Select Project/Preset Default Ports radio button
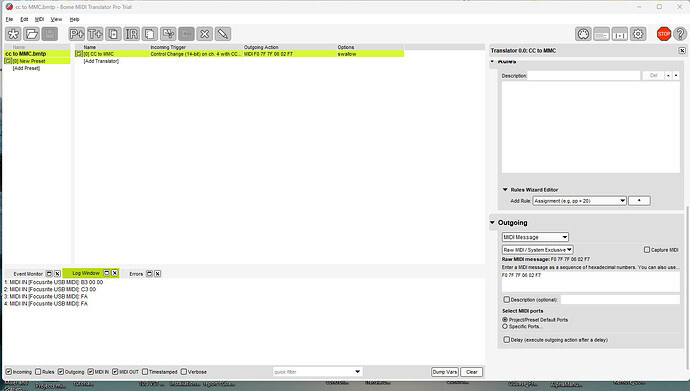This screenshot has width=690, height=391. click(x=505, y=320)
